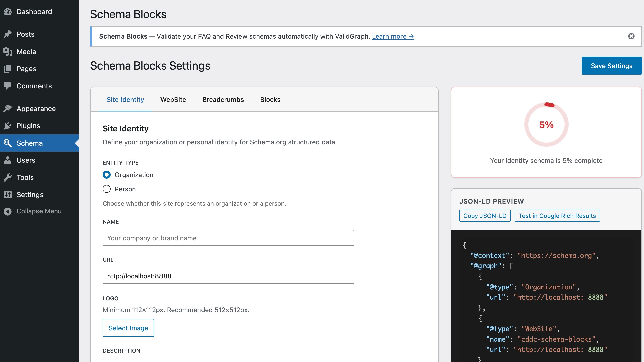This screenshot has height=362, width=644.
Task: Open the Blocks tab
Action: 270,100
